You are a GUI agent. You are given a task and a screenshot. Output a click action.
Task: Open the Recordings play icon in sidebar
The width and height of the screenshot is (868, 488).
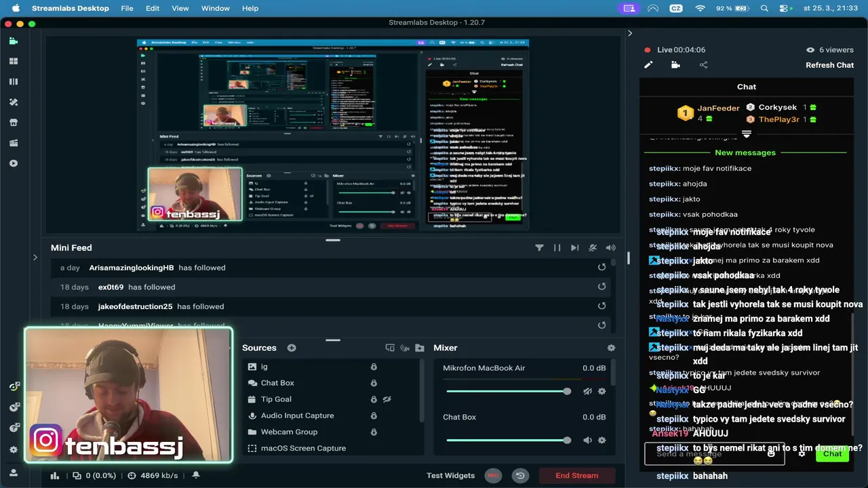point(14,163)
